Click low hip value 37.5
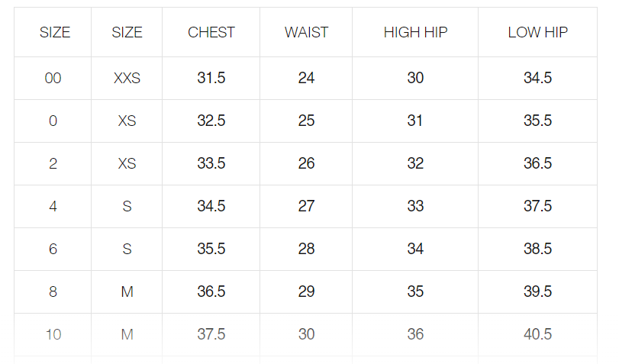This screenshot has height=364, width=619. coord(537,206)
